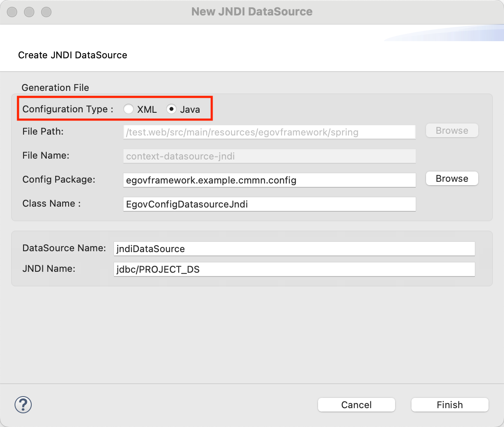The image size is (504, 427).
Task: Click the Configuration Type label
Action: tap(68, 109)
